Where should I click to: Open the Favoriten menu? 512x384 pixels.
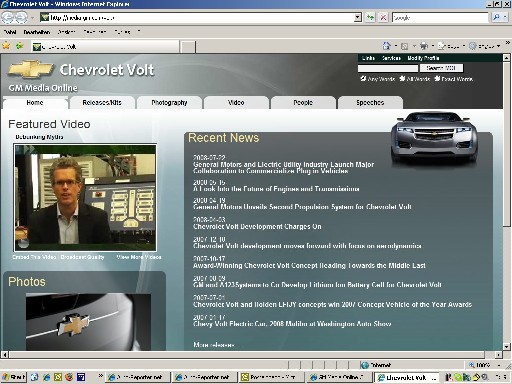(x=95, y=32)
